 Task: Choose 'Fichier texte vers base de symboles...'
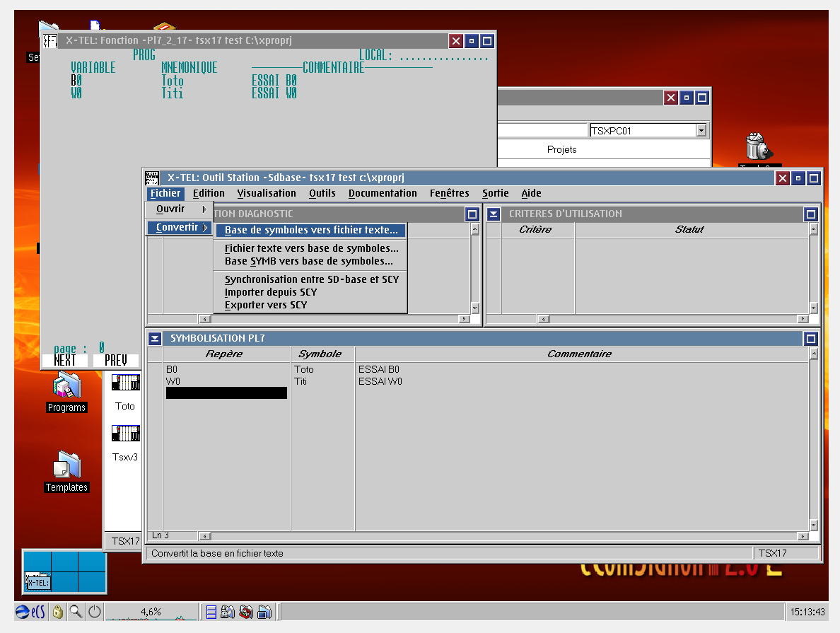click(311, 248)
